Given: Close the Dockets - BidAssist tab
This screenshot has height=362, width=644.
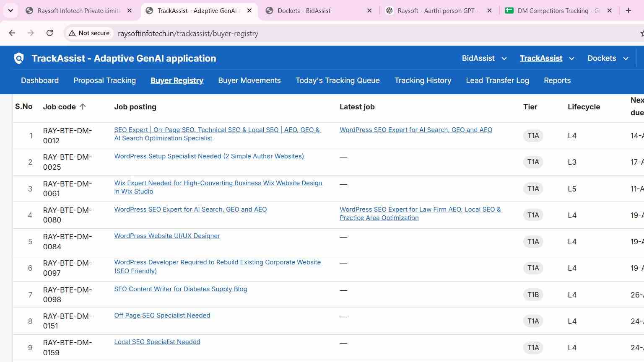Looking at the screenshot, I should tap(369, 10).
